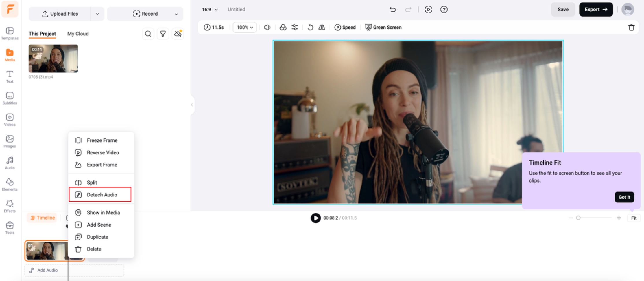Choose Reverse Video from context menu

tap(101, 152)
